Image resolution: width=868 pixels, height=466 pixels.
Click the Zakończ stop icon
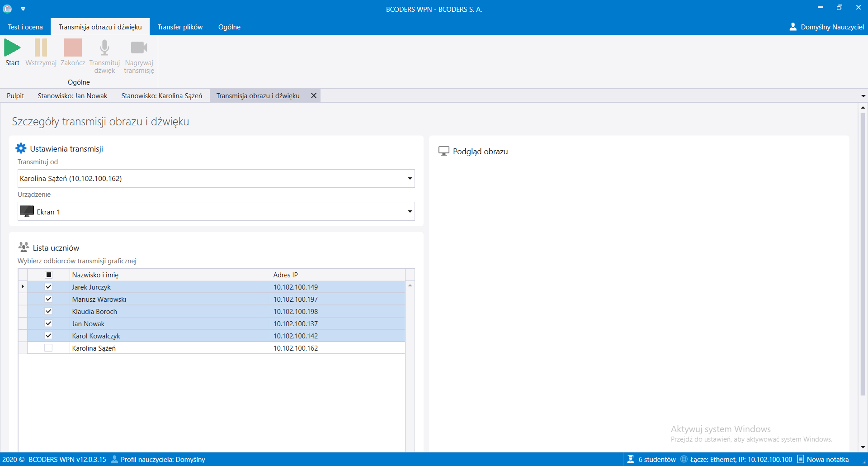click(x=73, y=48)
